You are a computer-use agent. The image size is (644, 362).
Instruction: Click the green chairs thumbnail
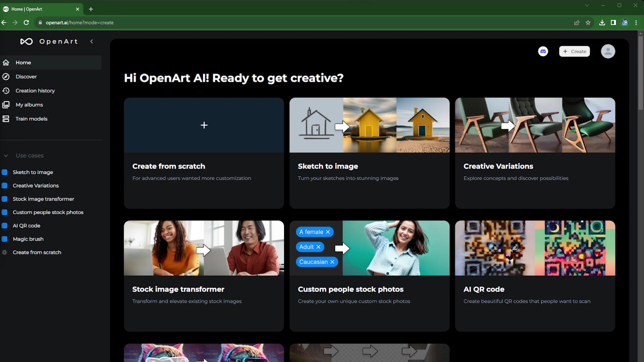coord(535,125)
